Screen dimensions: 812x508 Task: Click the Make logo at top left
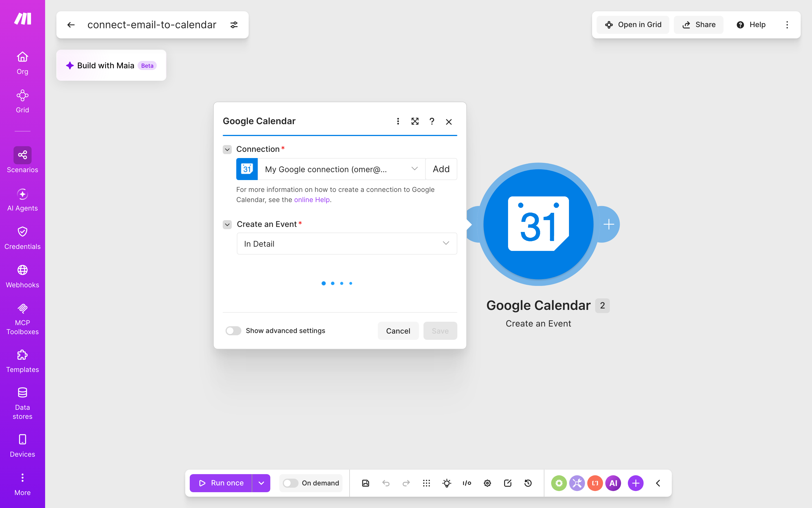[x=23, y=19]
